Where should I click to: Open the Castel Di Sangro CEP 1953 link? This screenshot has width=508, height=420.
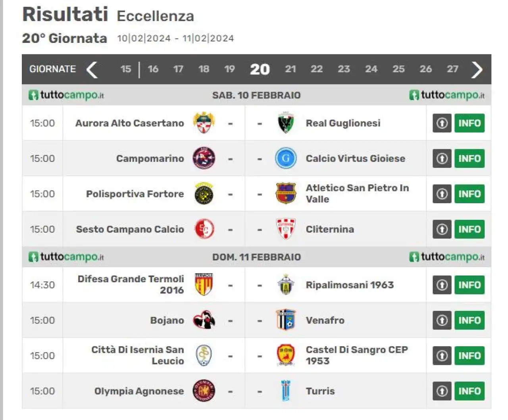click(x=356, y=355)
